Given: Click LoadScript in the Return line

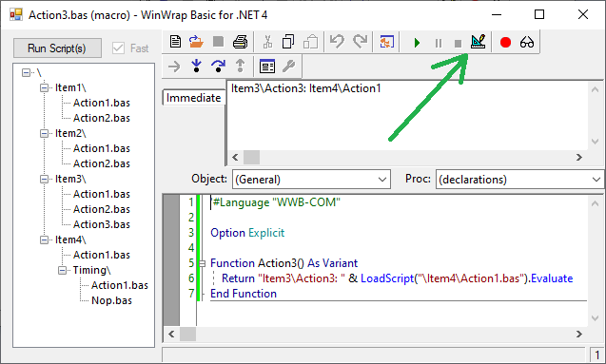Looking at the screenshot, I should point(387,278).
